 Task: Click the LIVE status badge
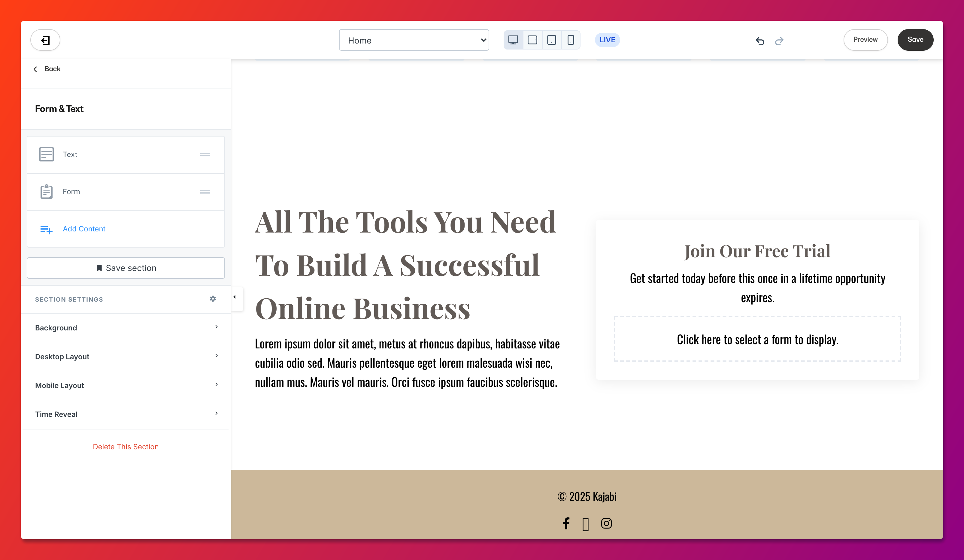(x=607, y=40)
